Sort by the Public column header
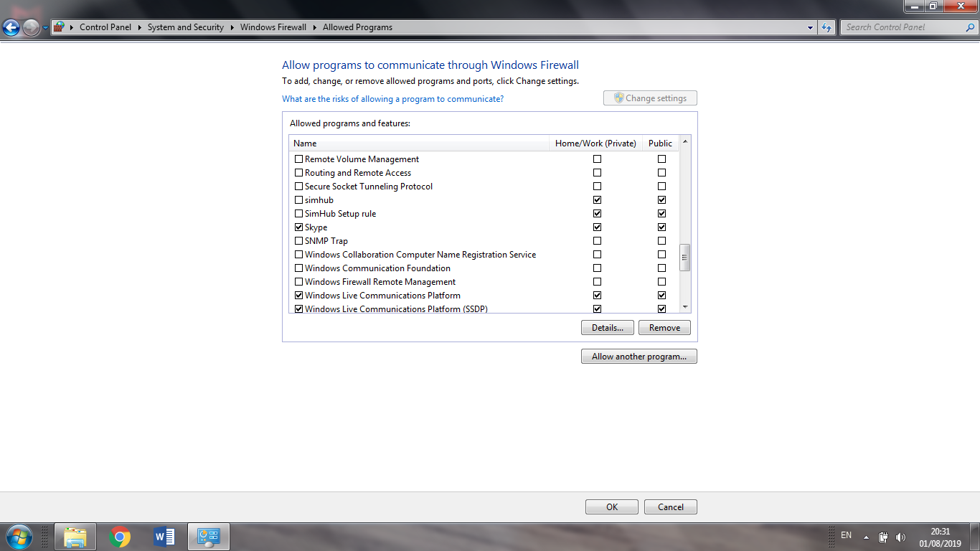980x551 pixels. (x=660, y=143)
